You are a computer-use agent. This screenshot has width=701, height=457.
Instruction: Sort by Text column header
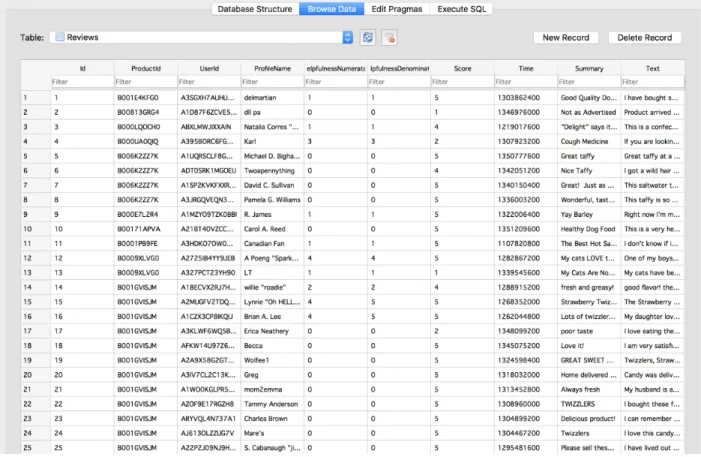click(653, 68)
